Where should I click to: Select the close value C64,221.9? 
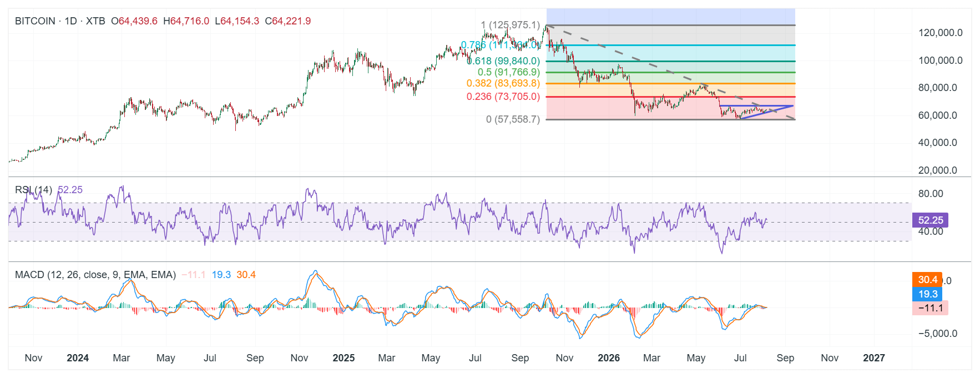288,21
